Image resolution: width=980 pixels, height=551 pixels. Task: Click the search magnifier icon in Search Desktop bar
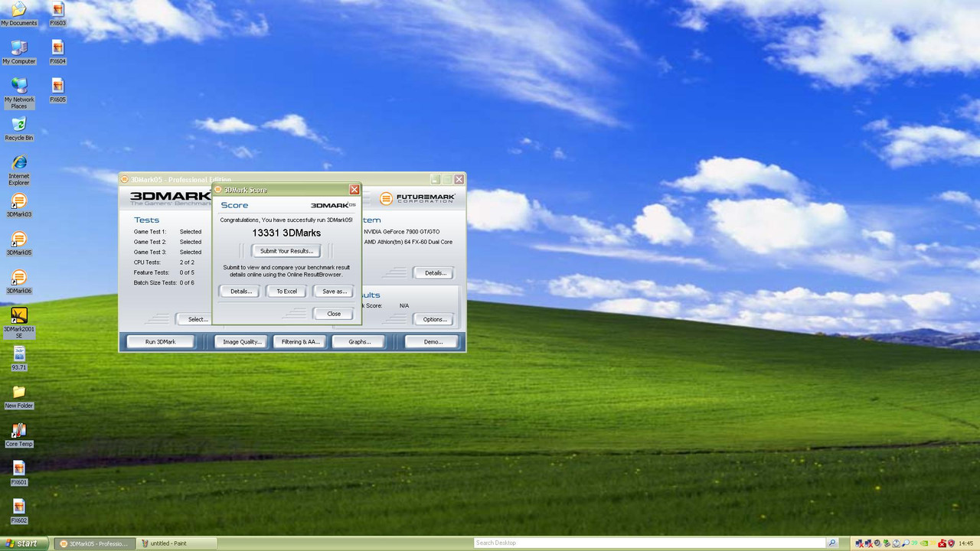832,543
